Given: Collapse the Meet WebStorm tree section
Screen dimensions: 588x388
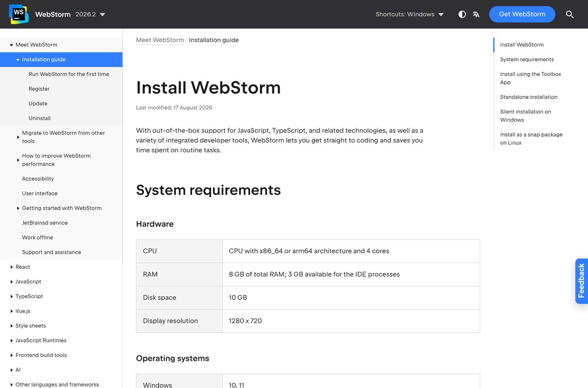Looking at the screenshot, I should coord(11,45).
